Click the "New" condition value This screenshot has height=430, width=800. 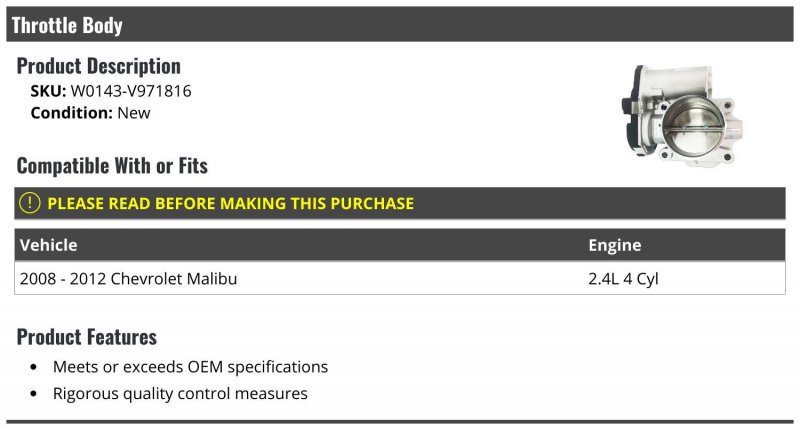134,113
